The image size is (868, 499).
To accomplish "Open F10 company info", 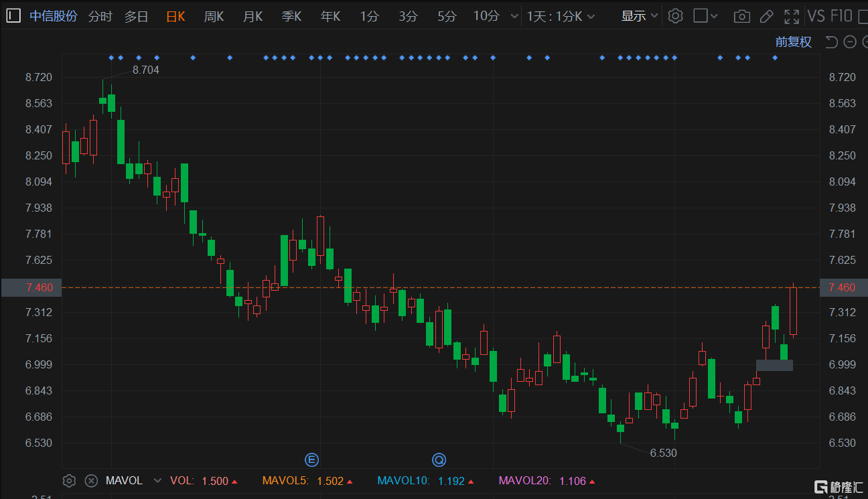I will [841, 16].
